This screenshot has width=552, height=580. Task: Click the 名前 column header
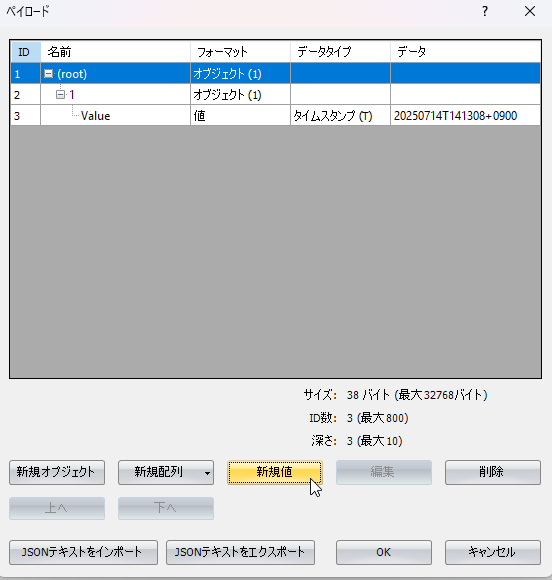point(115,52)
